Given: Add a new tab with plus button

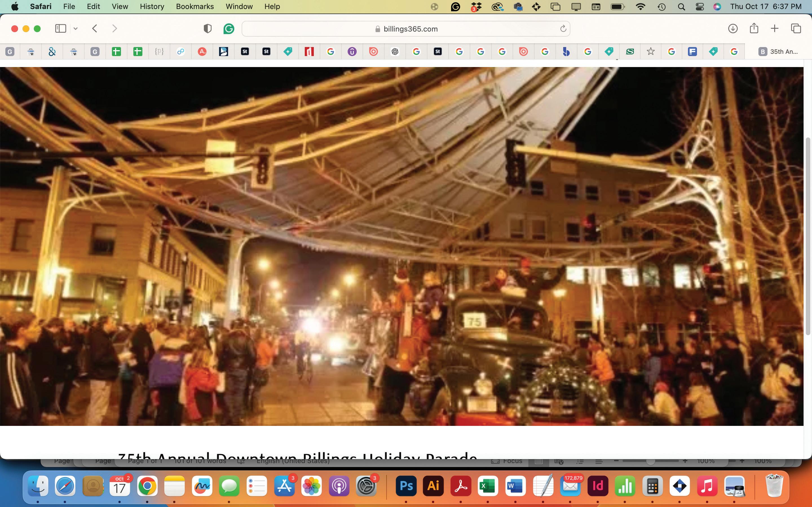Looking at the screenshot, I should (x=775, y=28).
